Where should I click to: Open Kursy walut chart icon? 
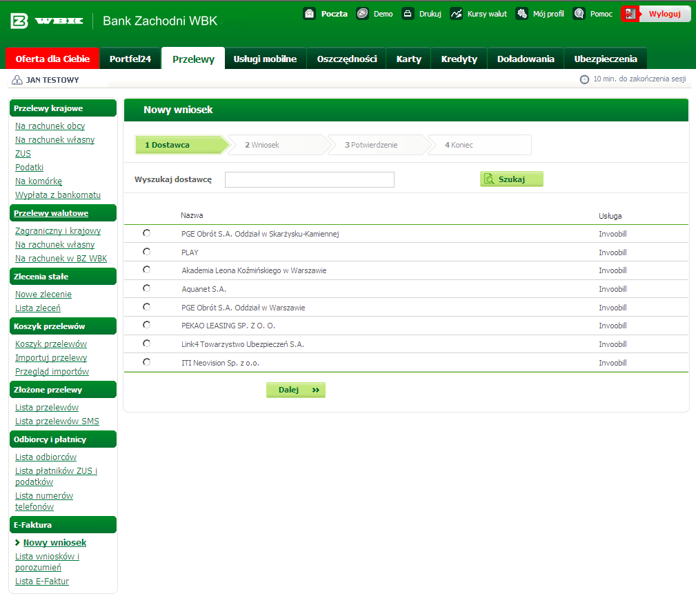(x=456, y=14)
